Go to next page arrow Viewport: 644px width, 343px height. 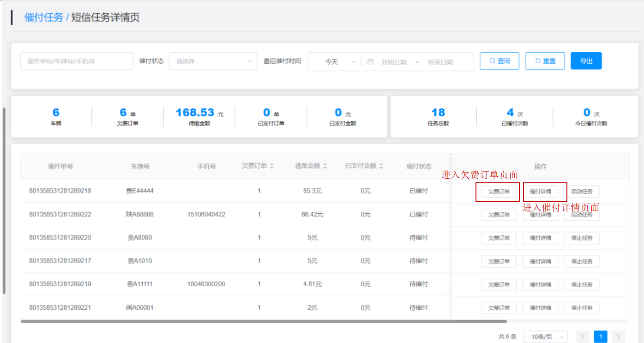[x=618, y=337]
